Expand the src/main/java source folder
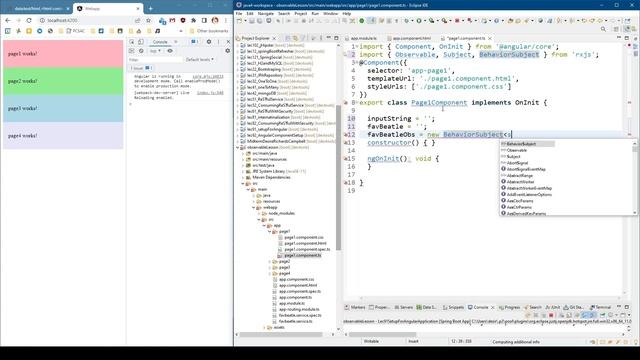Viewport: 640px width, 360px height. click(243, 153)
